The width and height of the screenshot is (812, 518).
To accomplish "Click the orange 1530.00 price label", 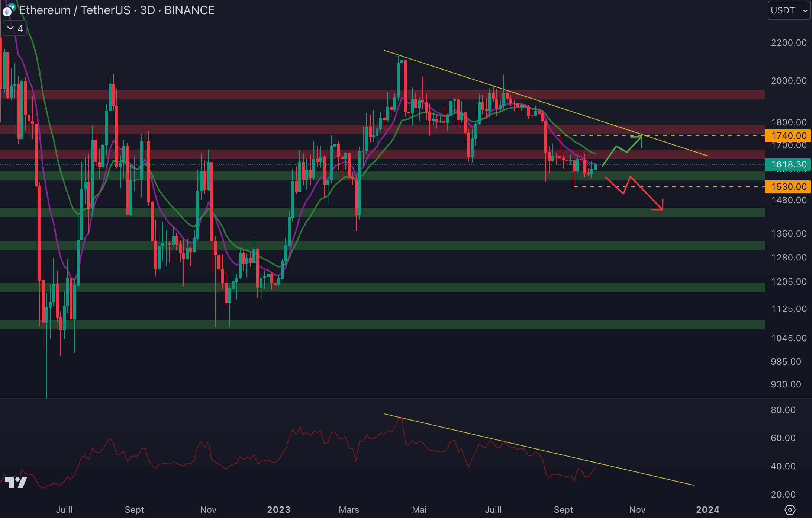I will tap(788, 187).
